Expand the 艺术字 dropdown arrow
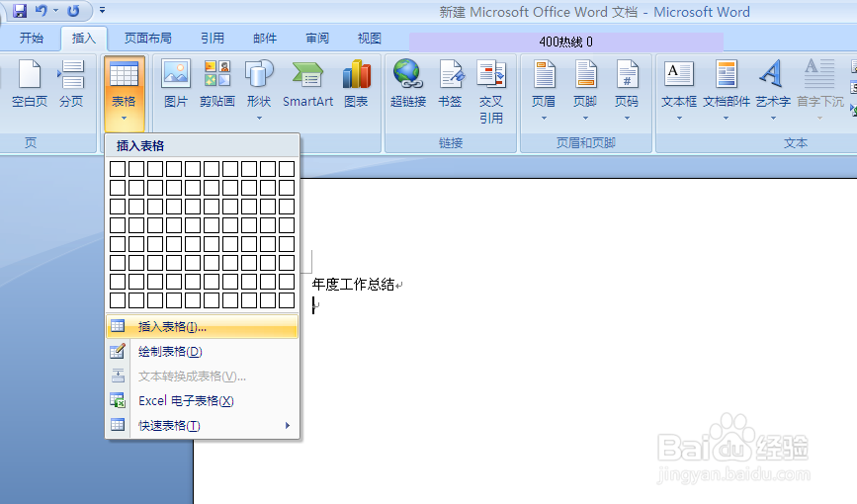Screen dimensions: 857x504 pos(773,118)
